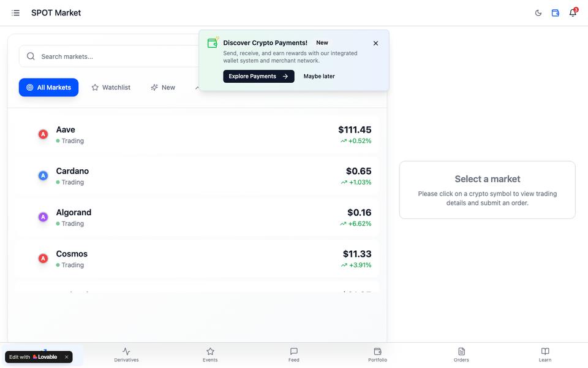This screenshot has height=368, width=588.
Task: Close the Discover Crypto Payments banner
Action: tap(375, 43)
